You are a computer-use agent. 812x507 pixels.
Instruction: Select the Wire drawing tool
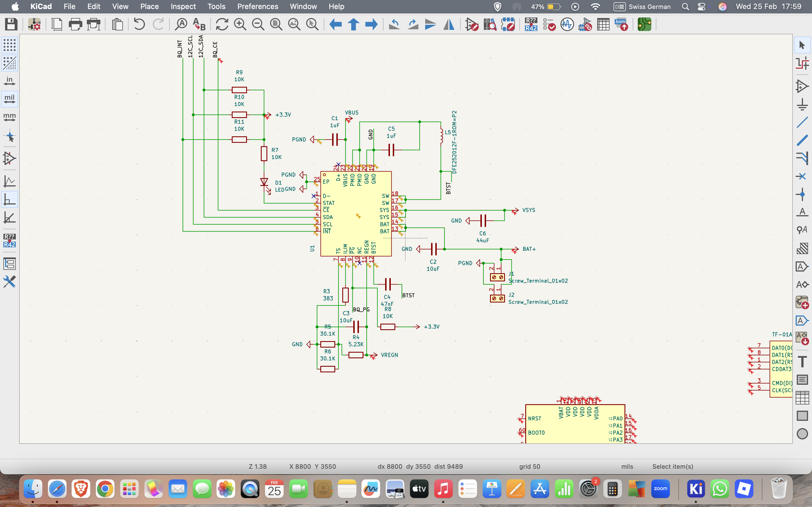(x=802, y=123)
